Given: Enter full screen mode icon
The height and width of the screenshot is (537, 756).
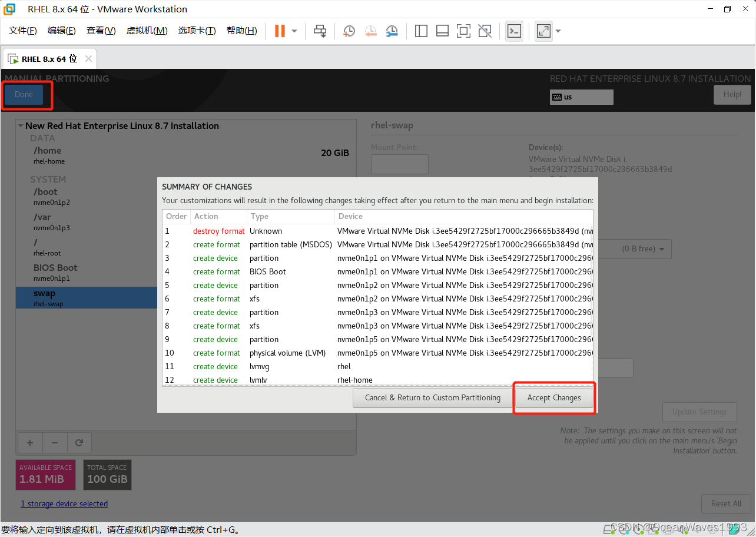Looking at the screenshot, I should click(463, 31).
